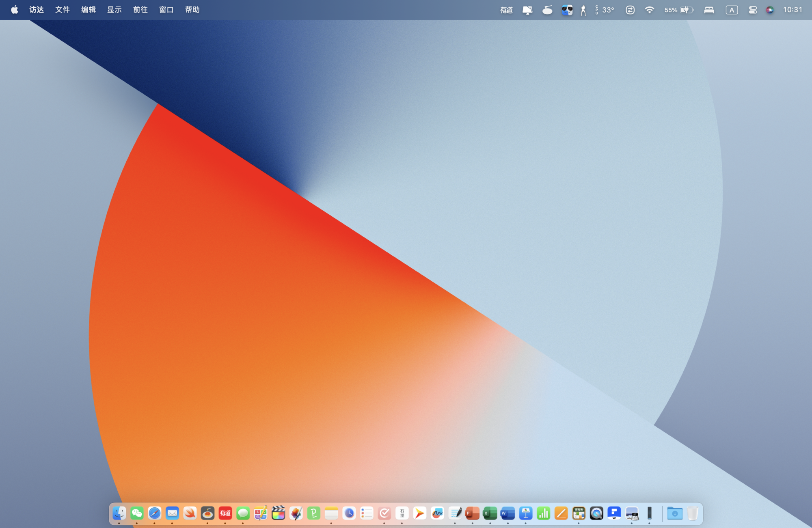Open the 石墨 app in Dock
The height and width of the screenshot is (528, 812).
[x=402, y=513]
